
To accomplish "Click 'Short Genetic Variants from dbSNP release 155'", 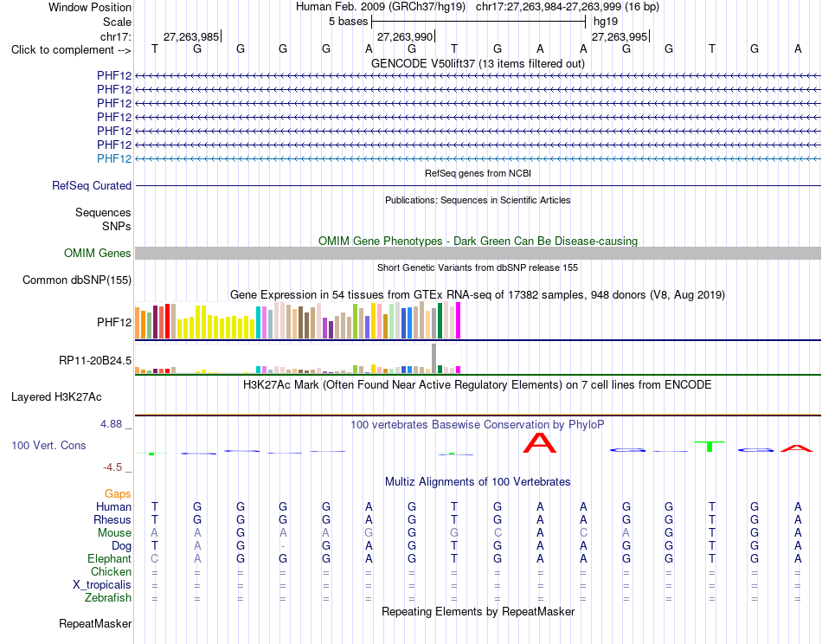I will [478, 267].
